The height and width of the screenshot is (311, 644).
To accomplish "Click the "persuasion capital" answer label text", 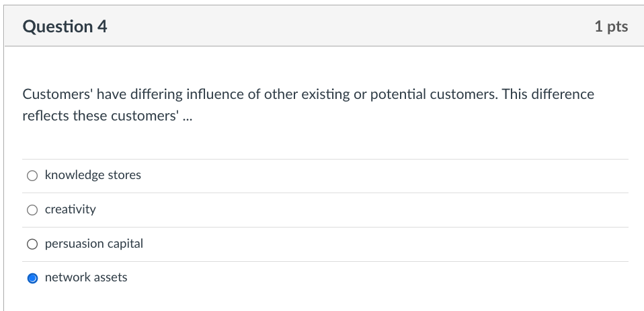I will click(x=93, y=244).
